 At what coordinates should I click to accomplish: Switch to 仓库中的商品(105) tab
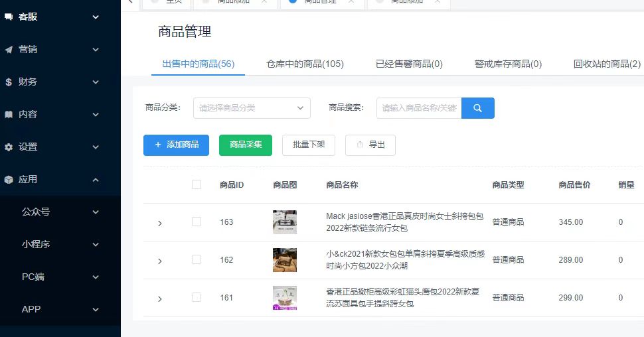305,64
